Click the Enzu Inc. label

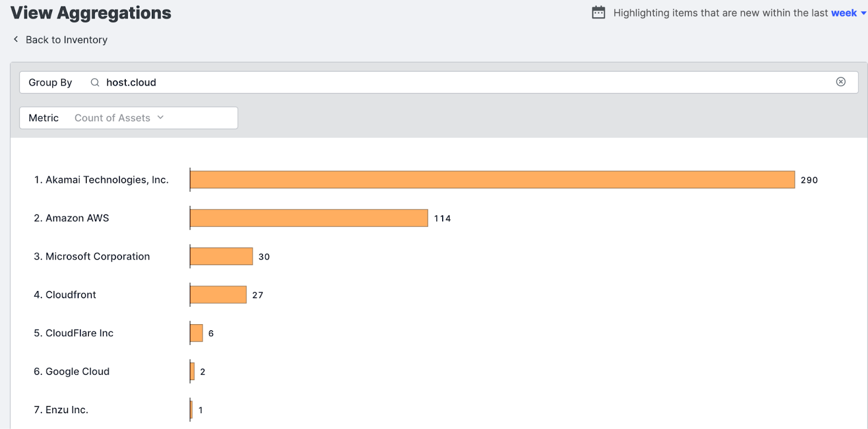point(66,410)
